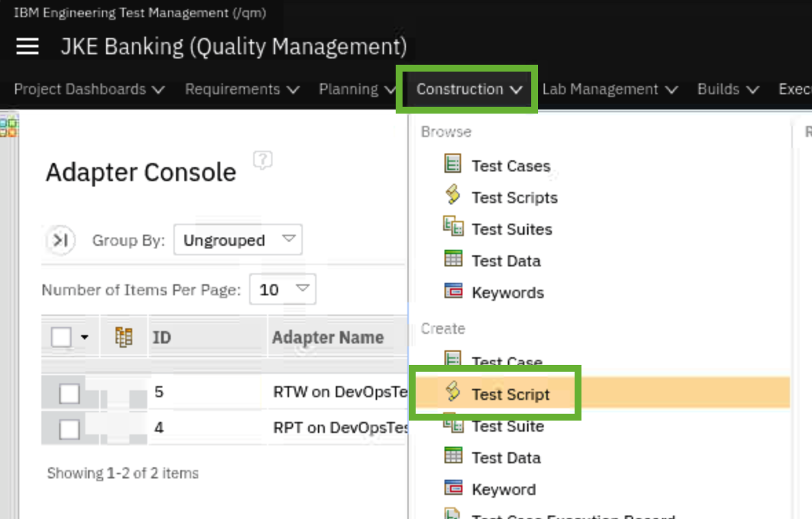The height and width of the screenshot is (519, 812).
Task: Sort by the Adapter Name column header
Action: [328, 337]
